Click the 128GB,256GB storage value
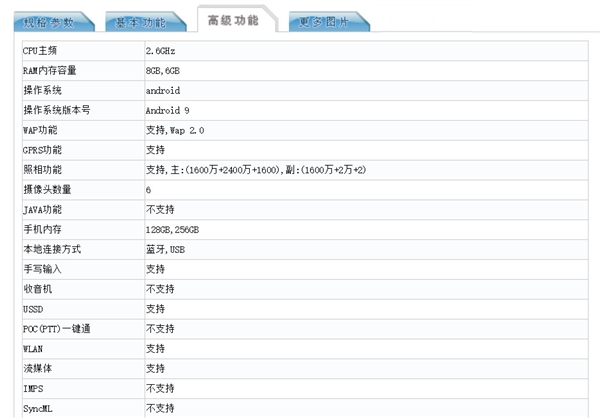The height and width of the screenshot is (418, 600). pos(172,229)
